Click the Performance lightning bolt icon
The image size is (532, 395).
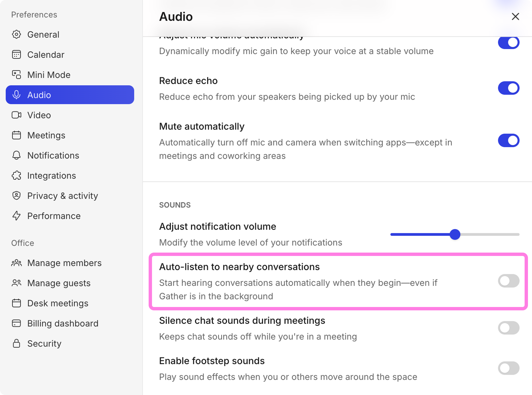pyautogui.click(x=16, y=216)
